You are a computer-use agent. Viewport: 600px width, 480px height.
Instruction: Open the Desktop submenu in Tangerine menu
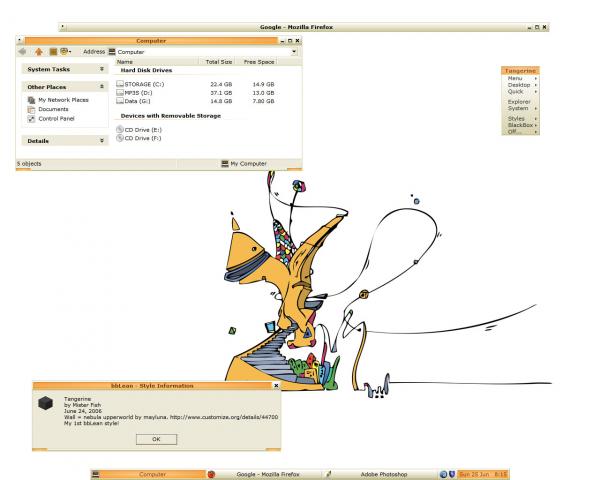(x=520, y=85)
